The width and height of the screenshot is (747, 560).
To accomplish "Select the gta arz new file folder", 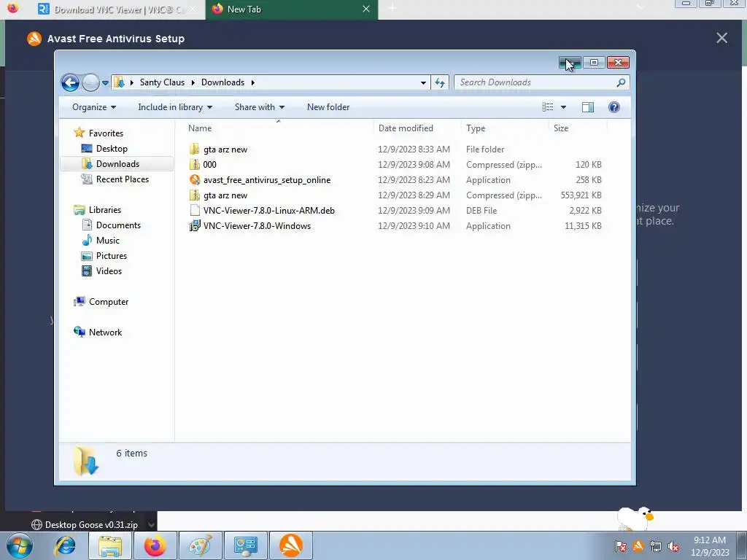I will click(225, 149).
